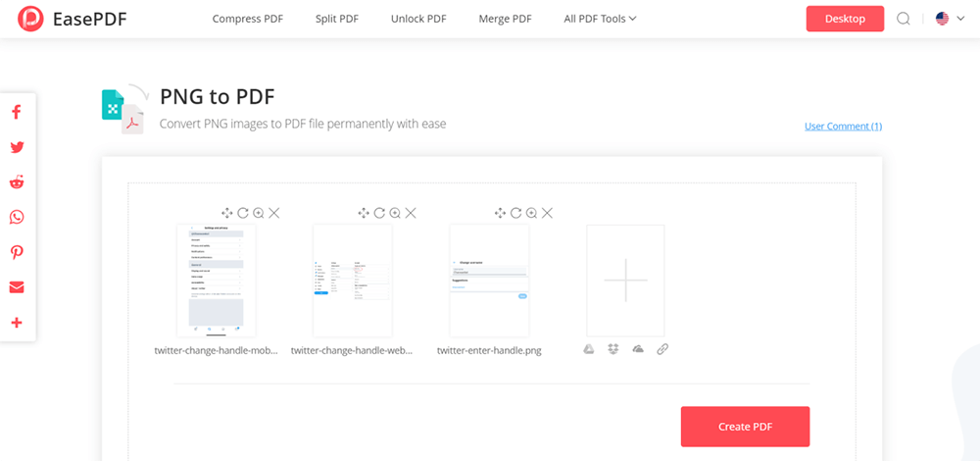This screenshot has width=980, height=461.
Task: Remove the second uploaded image
Action: point(411,213)
